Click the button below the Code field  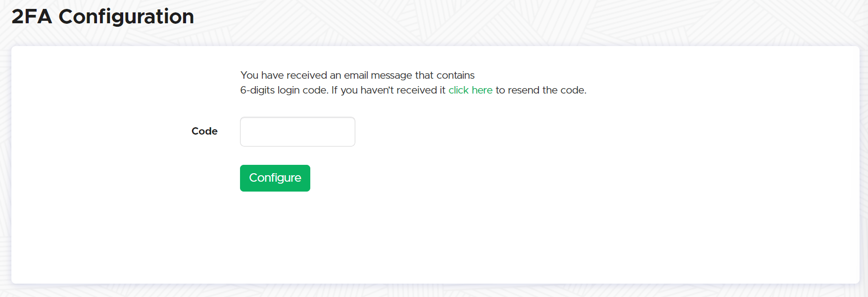tap(275, 178)
